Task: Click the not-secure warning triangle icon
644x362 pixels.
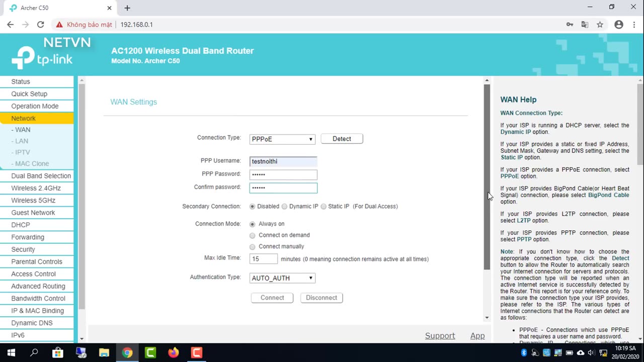Action: click(x=59, y=24)
